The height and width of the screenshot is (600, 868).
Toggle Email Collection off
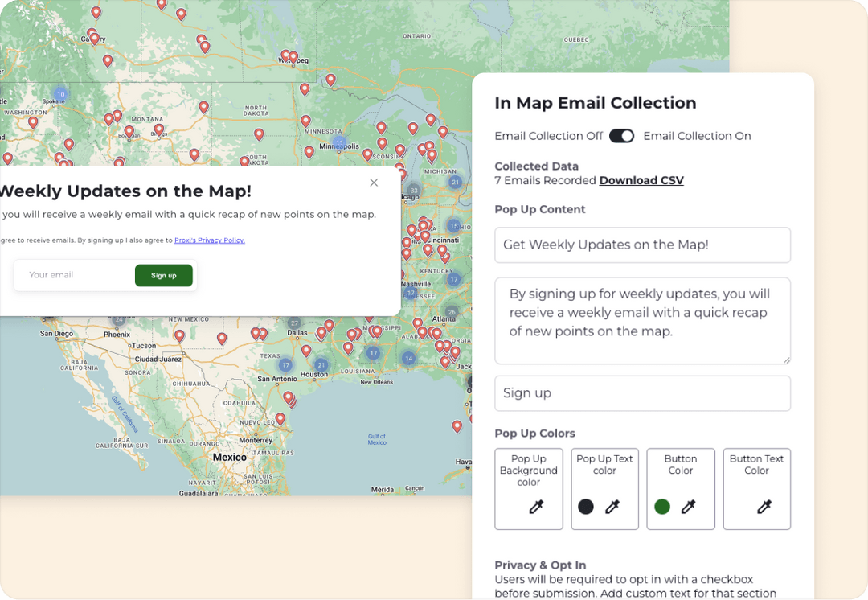(x=621, y=136)
